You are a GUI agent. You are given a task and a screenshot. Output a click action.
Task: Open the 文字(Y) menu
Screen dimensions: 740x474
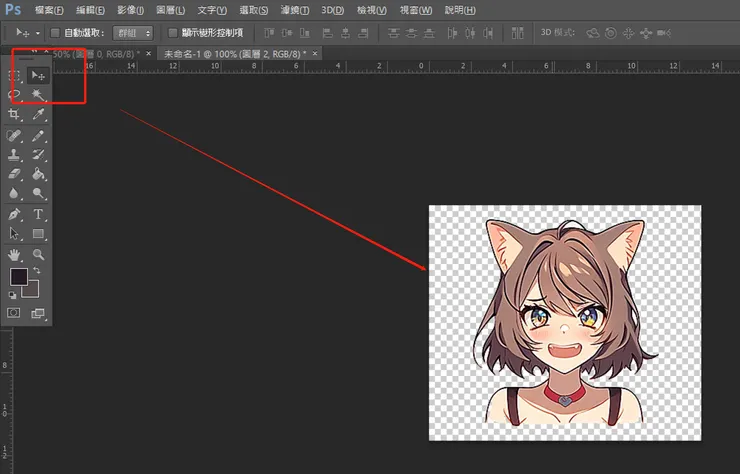click(212, 10)
